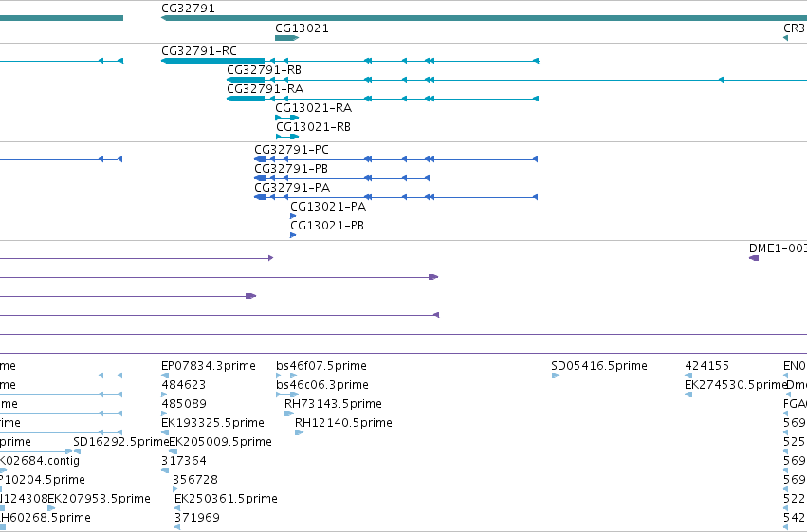Select the 371969 feature label
Viewport: 807px width, 532px height.
pos(197,518)
